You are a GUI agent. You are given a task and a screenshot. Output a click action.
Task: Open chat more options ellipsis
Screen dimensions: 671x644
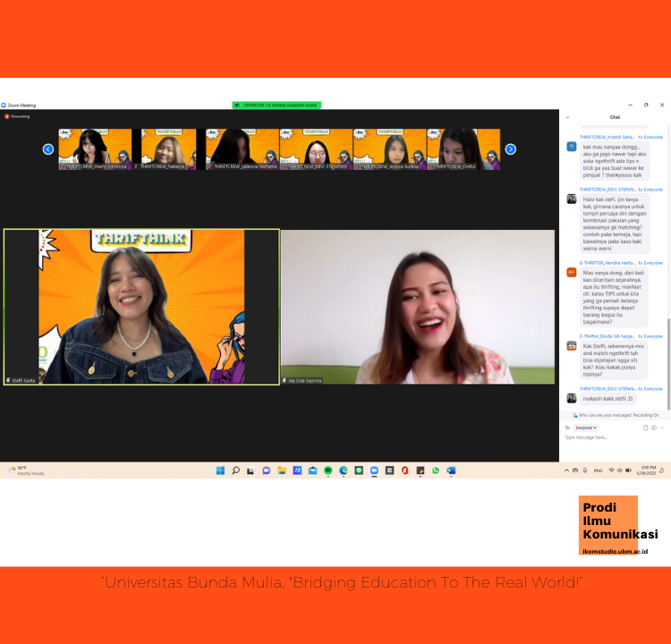[661, 428]
